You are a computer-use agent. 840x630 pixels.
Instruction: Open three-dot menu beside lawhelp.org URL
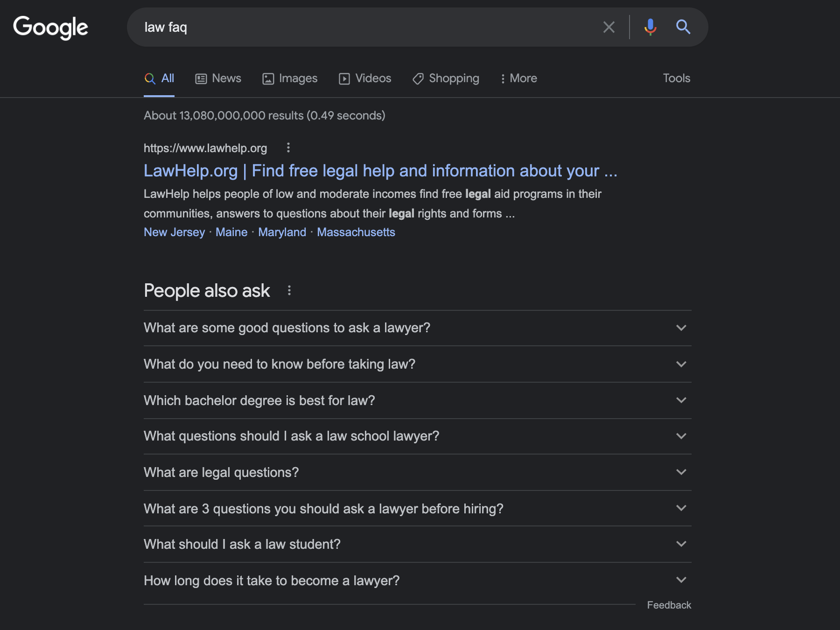[x=288, y=148]
